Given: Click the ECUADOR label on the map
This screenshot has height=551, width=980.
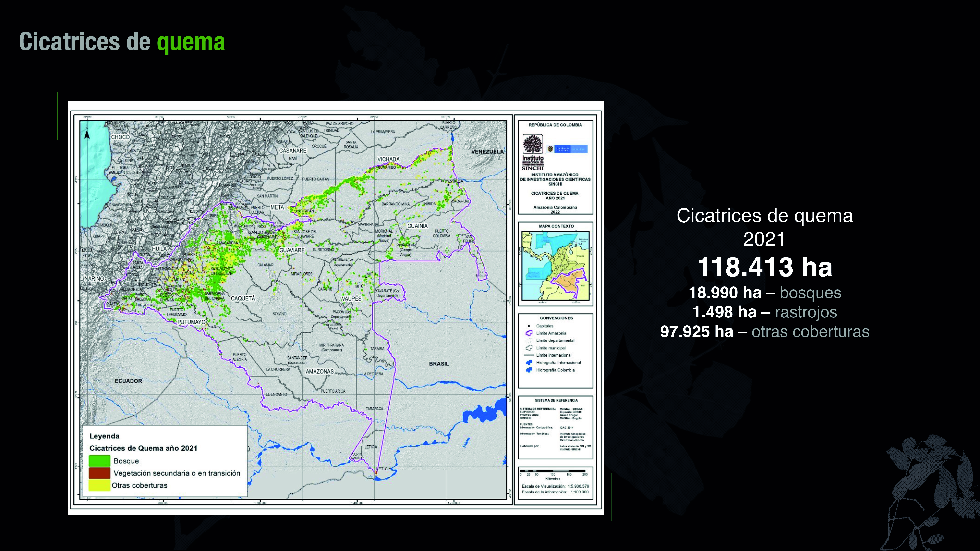Looking at the screenshot, I should pyautogui.click(x=128, y=381).
